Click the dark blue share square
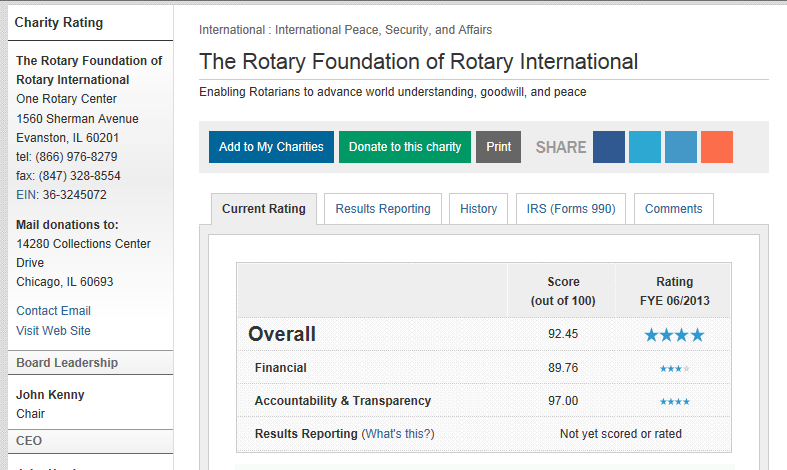 [x=609, y=147]
